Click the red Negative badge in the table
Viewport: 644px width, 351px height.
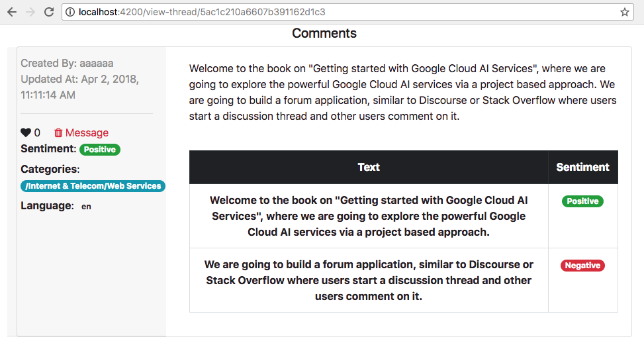pyautogui.click(x=582, y=266)
